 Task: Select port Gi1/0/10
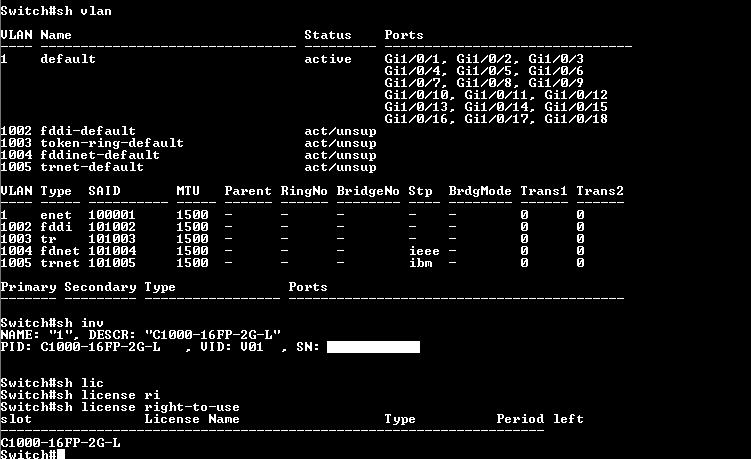pyautogui.click(x=417, y=95)
